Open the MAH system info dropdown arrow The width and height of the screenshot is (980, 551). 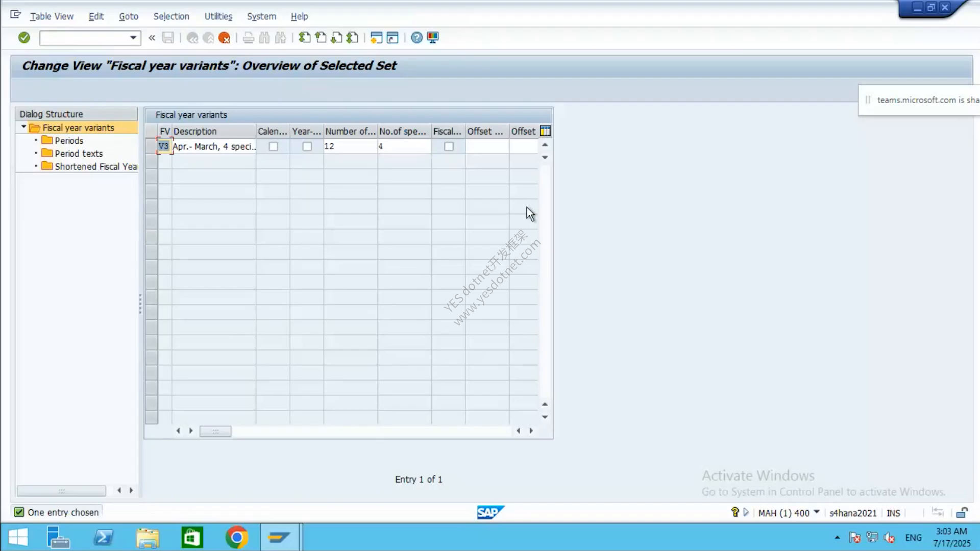tap(817, 512)
